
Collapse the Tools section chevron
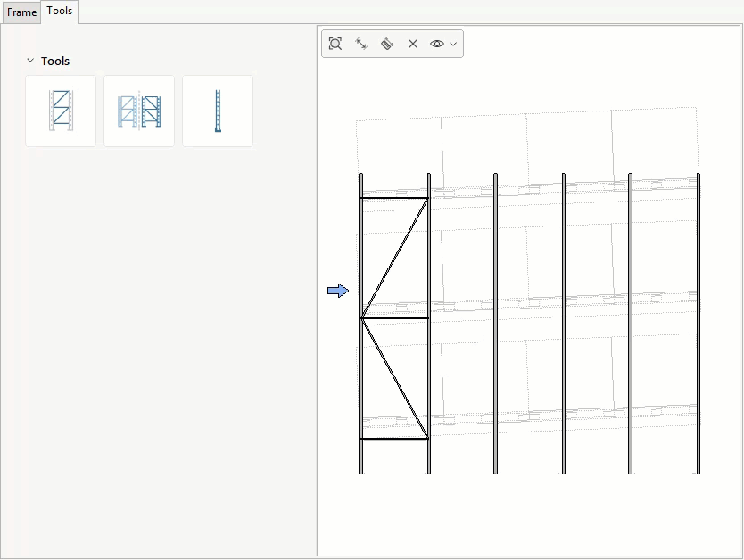click(x=30, y=61)
